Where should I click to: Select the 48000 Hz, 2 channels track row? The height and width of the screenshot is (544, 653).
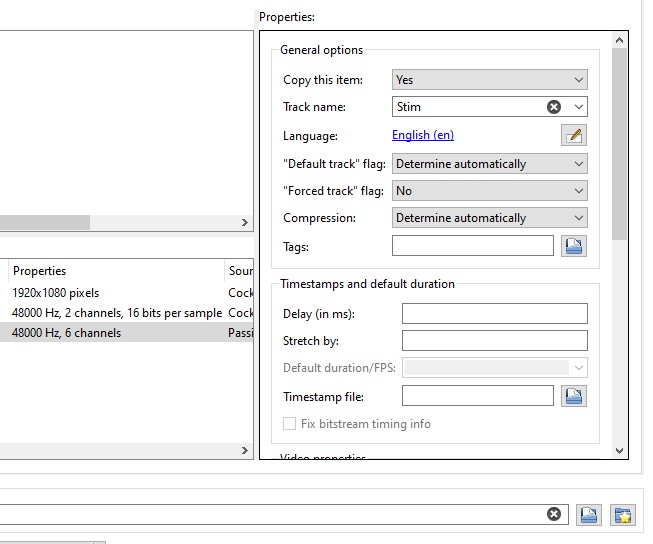click(x=127, y=313)
